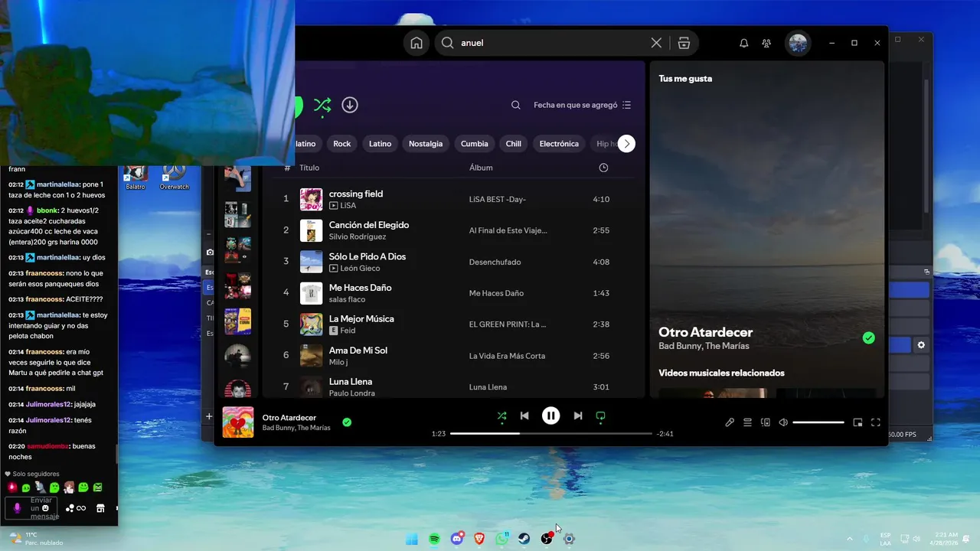Open Friend Activity people icon
Viewport: 980px width, 551px height.
[766, 43]
